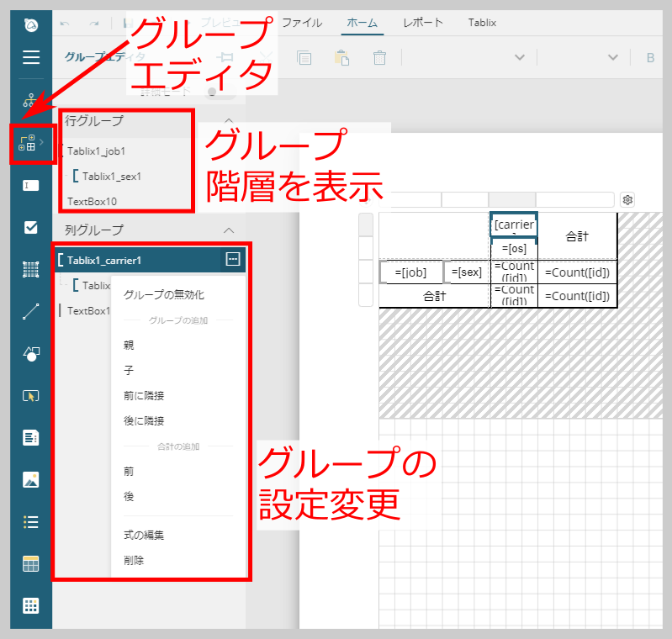This screenshot has height=639, width=672.
Task: Select the input field cursor tool icon
Action: pyautogui.click(x=31, y=395)
